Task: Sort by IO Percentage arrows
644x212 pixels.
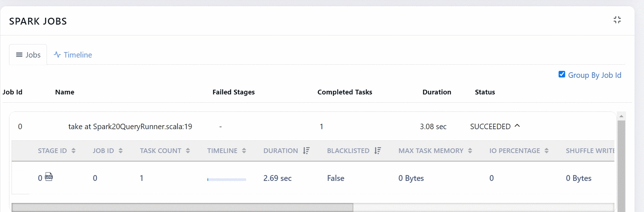Action: tap(546, 151)
